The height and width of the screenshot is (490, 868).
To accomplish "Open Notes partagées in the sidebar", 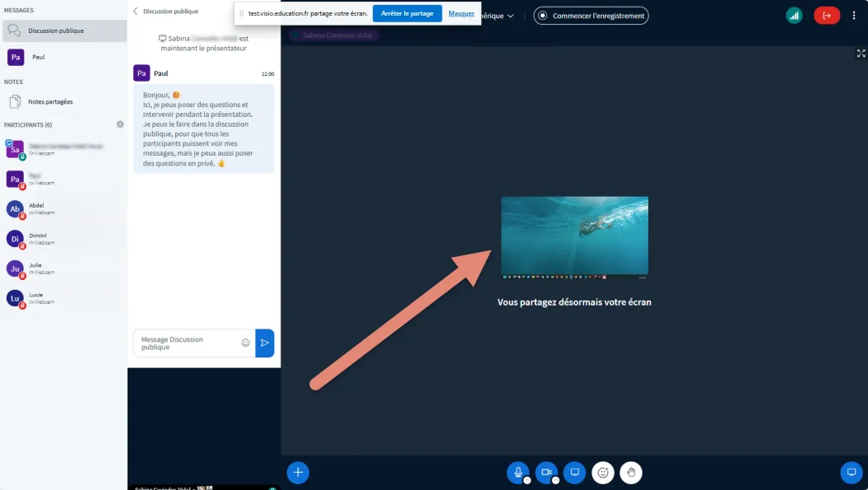I will pyautogui.click(x=50, y=102).
